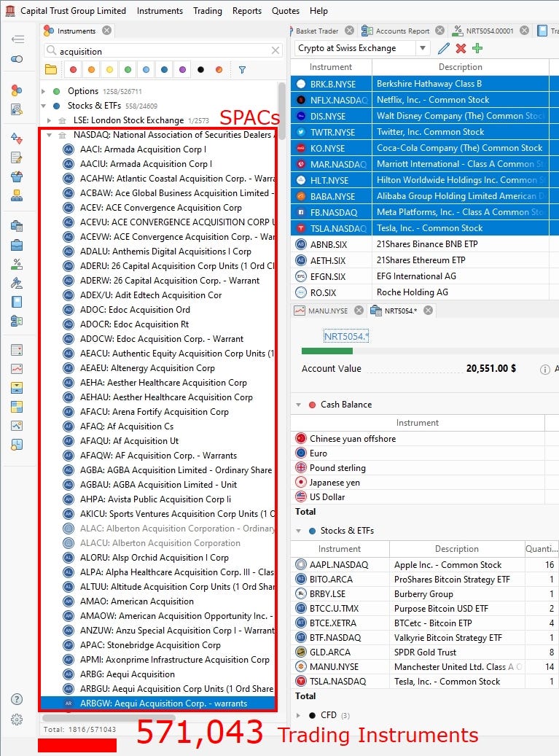
Task: Collapse the sidebar with the menu arrow icon
Action: (17, 39)
